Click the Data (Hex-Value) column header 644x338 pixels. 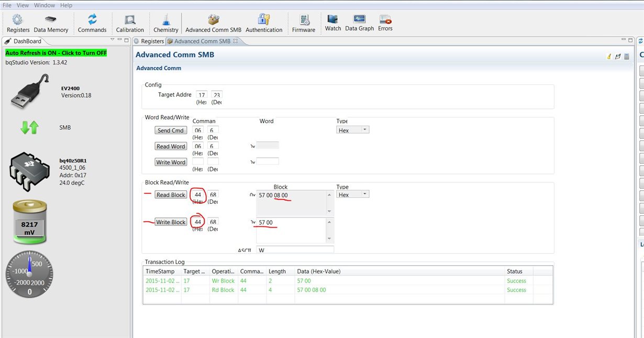[x=399, y=271]
